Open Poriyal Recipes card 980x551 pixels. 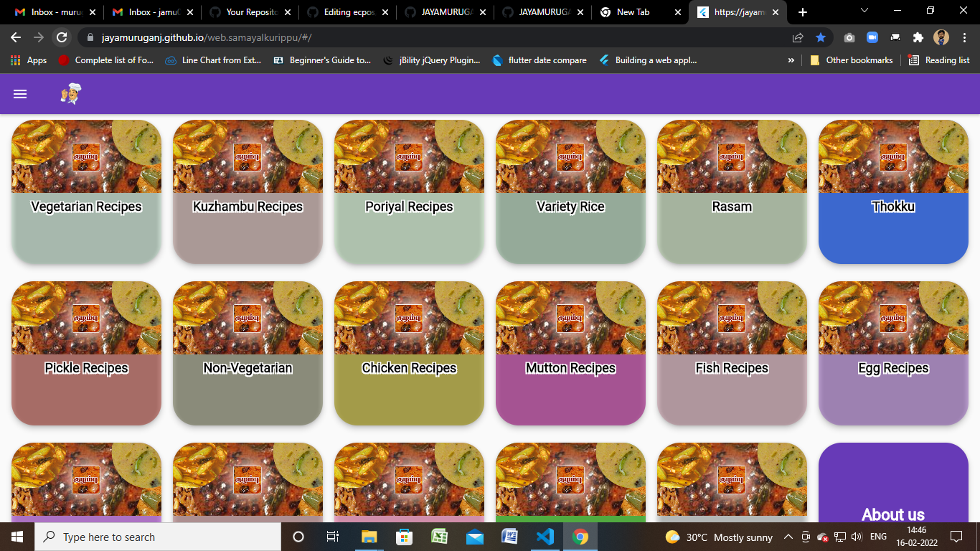pyautogui.click(x=409, y=192)
